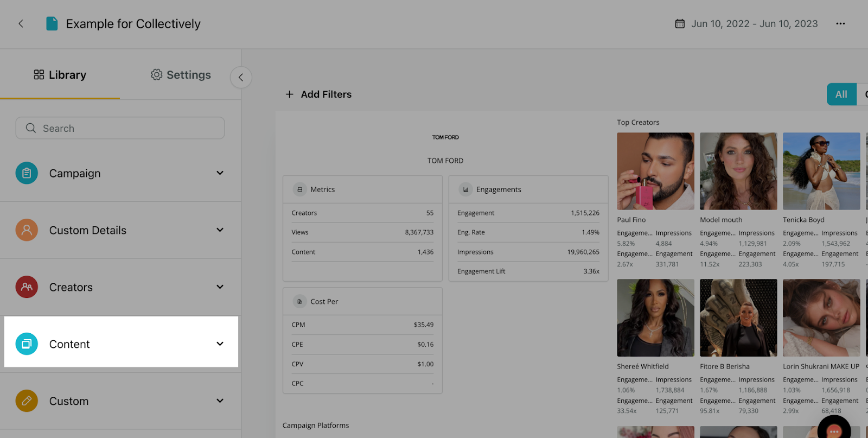Go back using the top-left arrow
868x438 pixels.
pos(21,24)
